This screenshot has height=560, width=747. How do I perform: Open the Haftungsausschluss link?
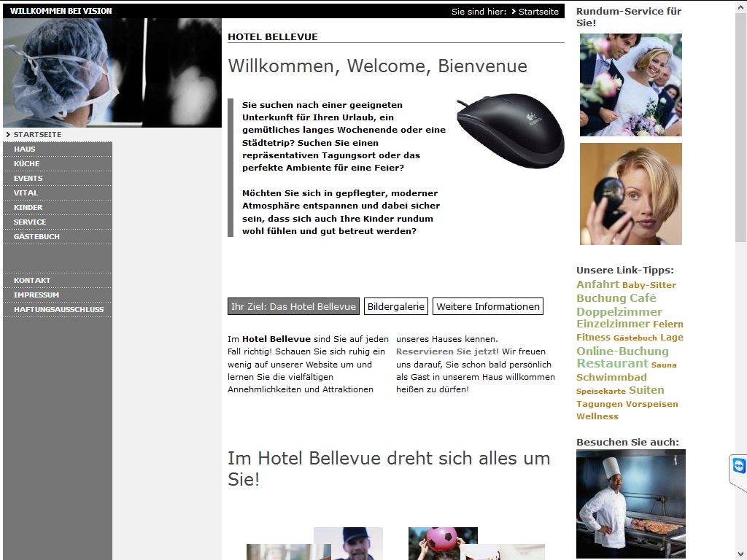58,309
